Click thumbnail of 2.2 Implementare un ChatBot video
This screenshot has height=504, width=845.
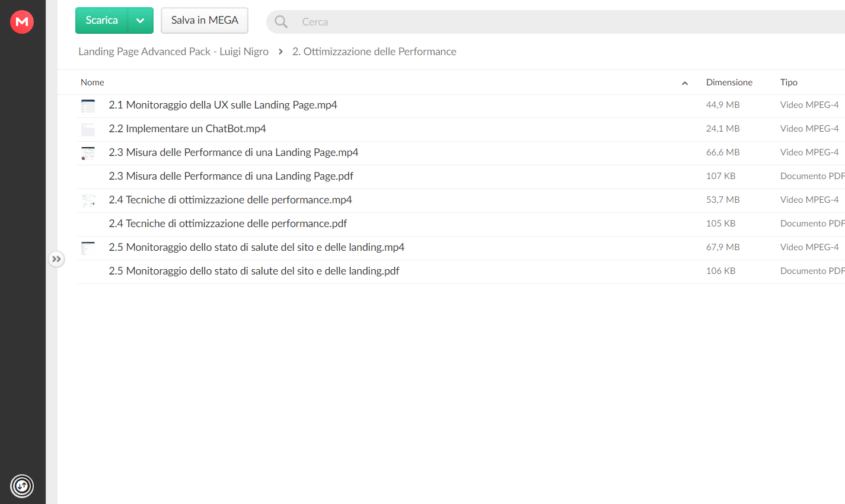coord(88,129)
